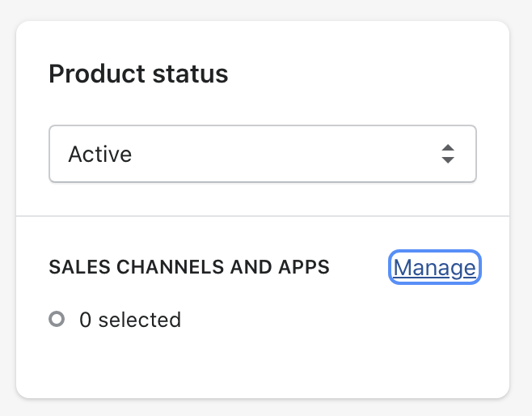Expand the status combo box to change from Active
Screen dimensions: 532x416
[263, 154]
